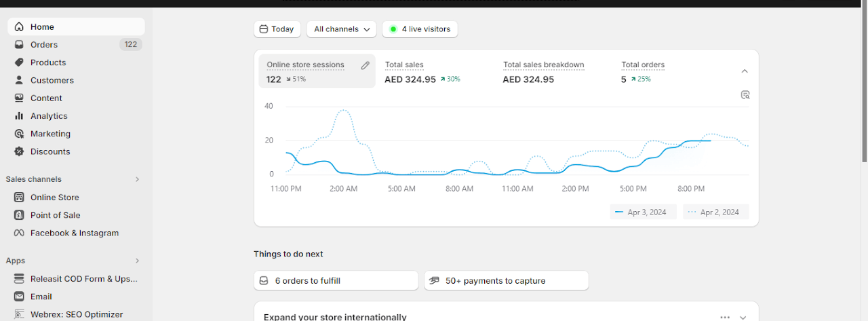
Task: Click the Facebook & Instagram Meta icon
Action: 19,233
